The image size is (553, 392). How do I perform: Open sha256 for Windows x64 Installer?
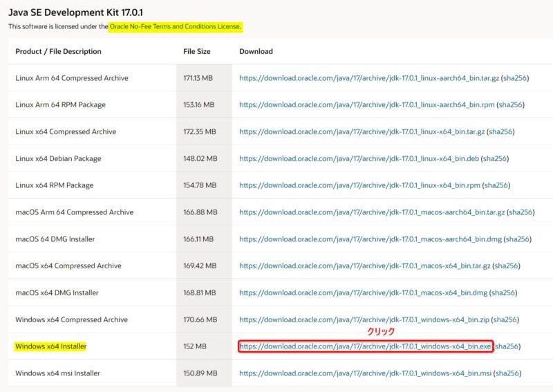(x=507, y=346)
